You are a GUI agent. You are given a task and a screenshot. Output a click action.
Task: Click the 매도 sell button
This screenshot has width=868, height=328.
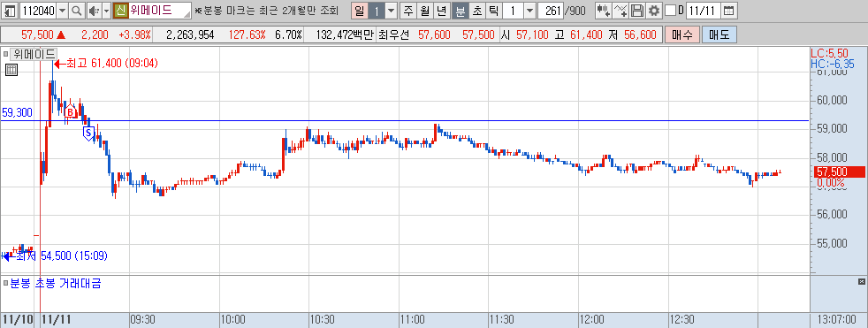click(x=719, y=34)
